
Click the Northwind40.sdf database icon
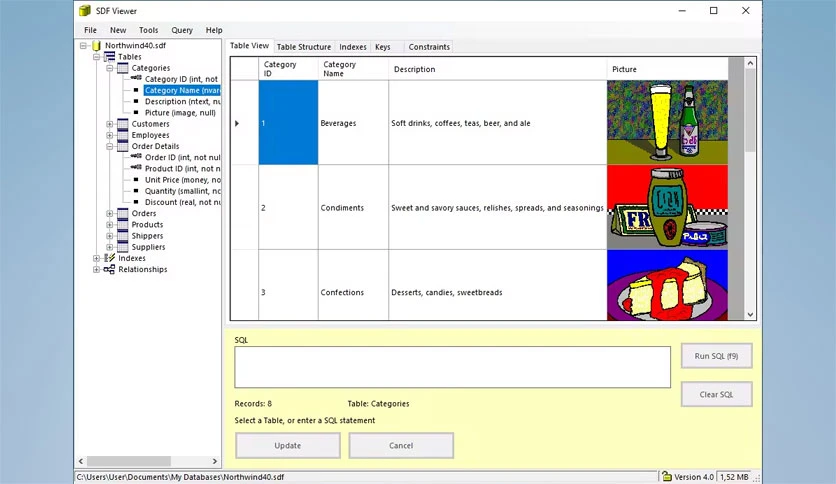tap(97, 45)
